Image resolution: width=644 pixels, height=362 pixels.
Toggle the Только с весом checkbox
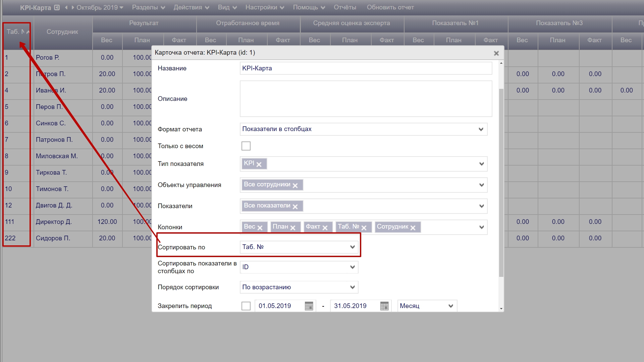coord(246,146)
